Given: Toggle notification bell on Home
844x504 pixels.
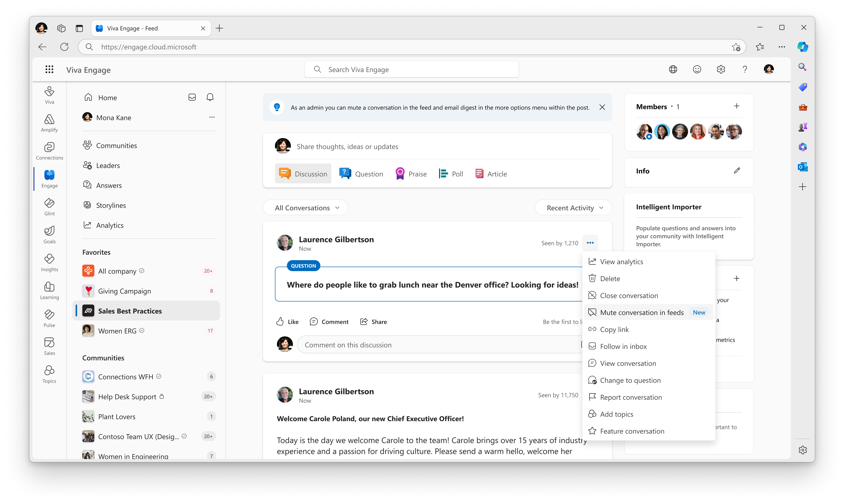Looking at the screenshot, I should 210,97.
